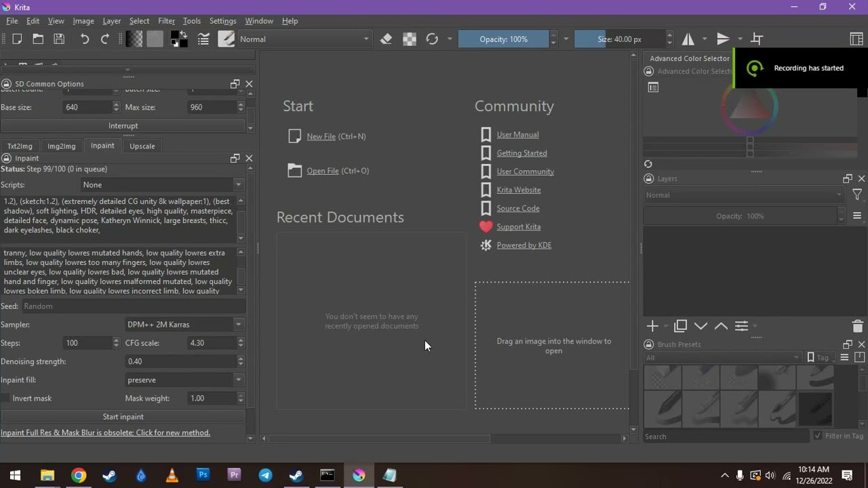This screenshot has height=488, width=868.
Task: Click the reload original preset icon
Action: [x=432, y=39]
